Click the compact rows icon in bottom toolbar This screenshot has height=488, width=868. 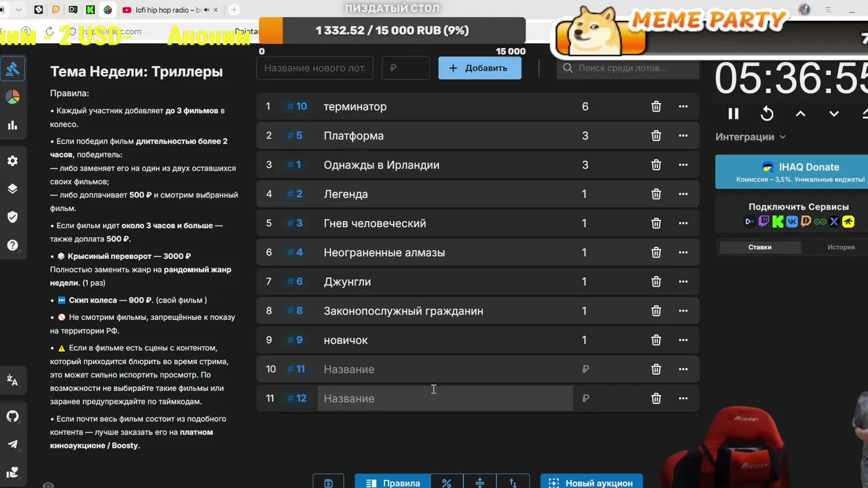click(479, 482)
